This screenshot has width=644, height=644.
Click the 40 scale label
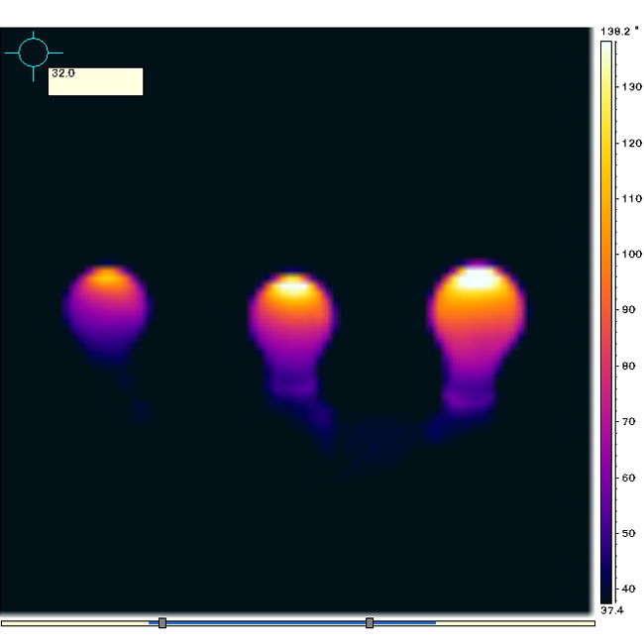tap(629, 589)
